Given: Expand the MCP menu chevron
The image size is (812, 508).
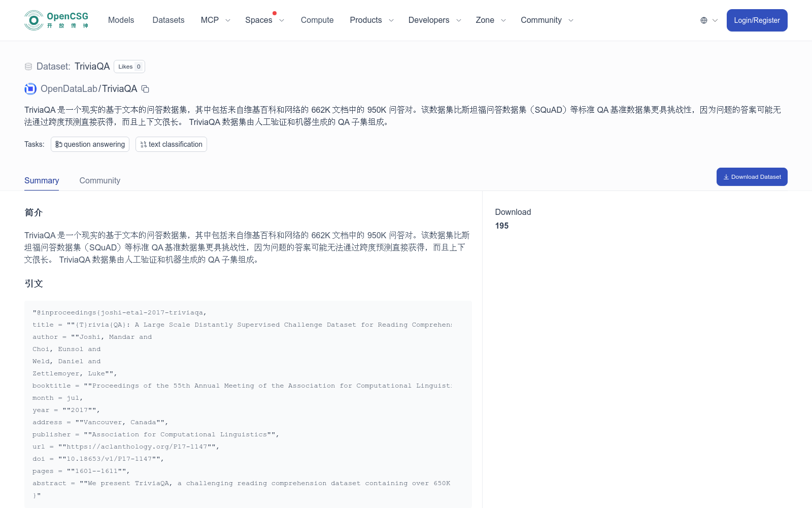Looking at the screenshot, I should coord(228,20).
